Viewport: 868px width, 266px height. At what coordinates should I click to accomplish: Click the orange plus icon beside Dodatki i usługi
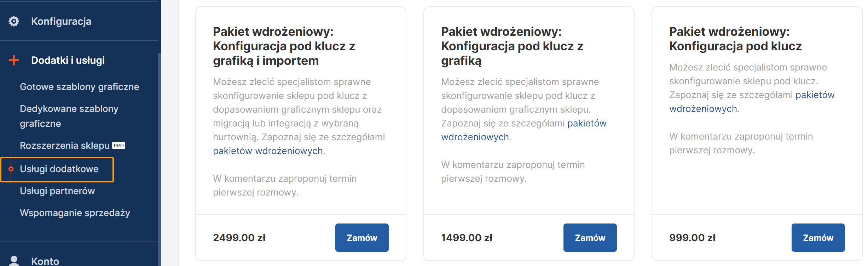pos(14,60)
